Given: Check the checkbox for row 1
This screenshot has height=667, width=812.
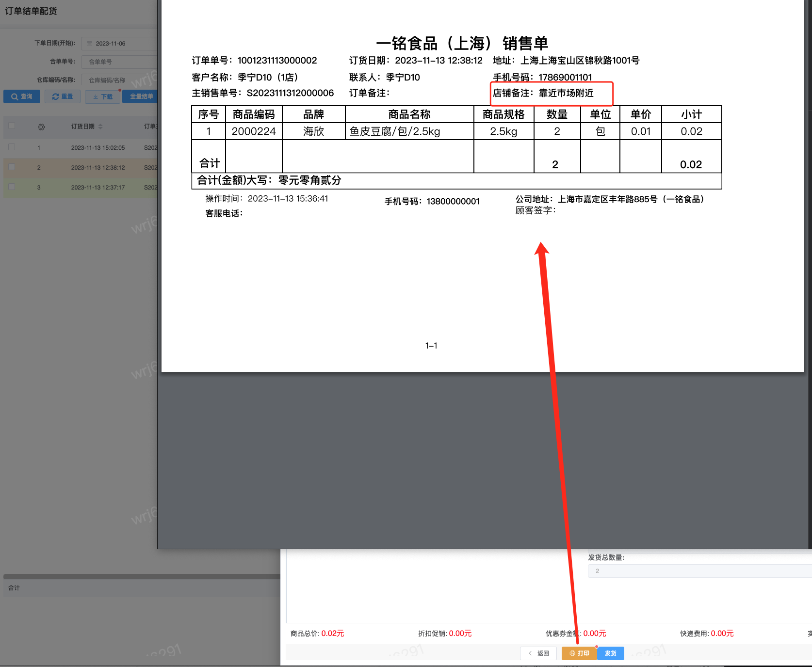Looking at the screenshot, I should click(12, 147).
